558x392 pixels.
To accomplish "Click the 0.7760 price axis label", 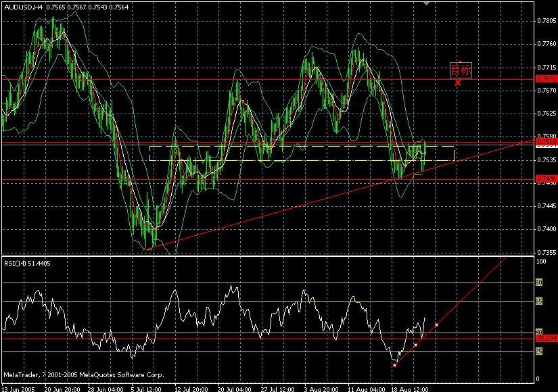I will [x=547, y=44].
